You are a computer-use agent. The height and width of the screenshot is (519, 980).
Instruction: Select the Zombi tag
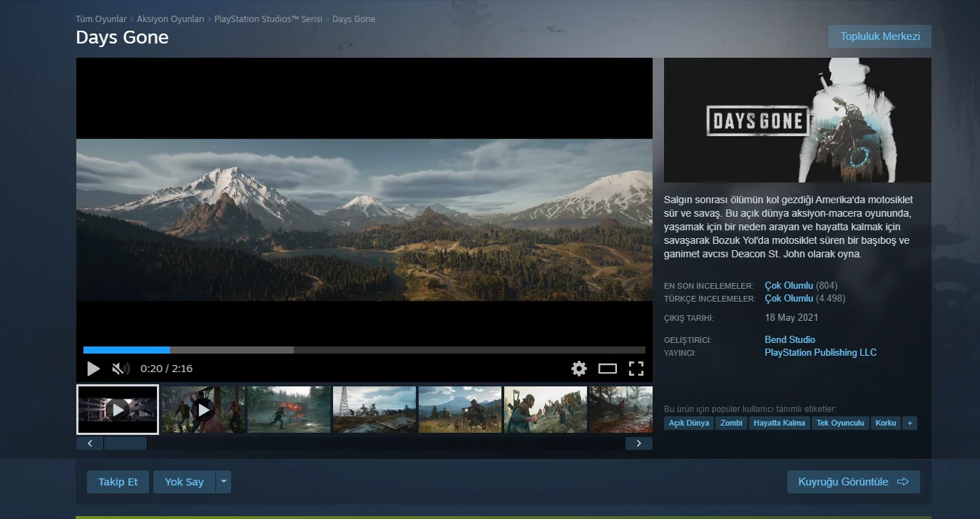[731, 423]
